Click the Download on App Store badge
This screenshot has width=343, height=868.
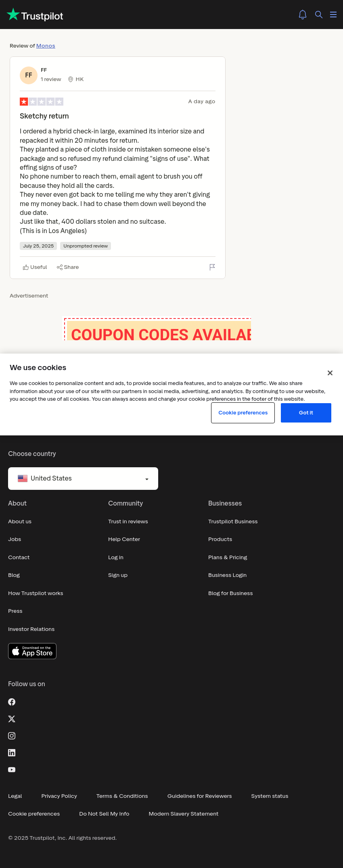(x=32, y=651)
